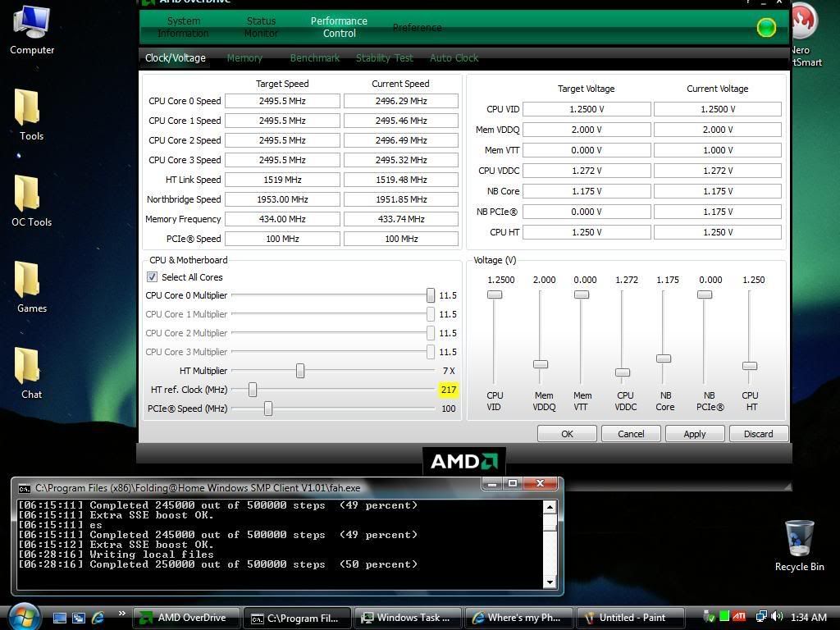Select the Memory sub-tab
The image size is (840, 630).
point(244,58)
